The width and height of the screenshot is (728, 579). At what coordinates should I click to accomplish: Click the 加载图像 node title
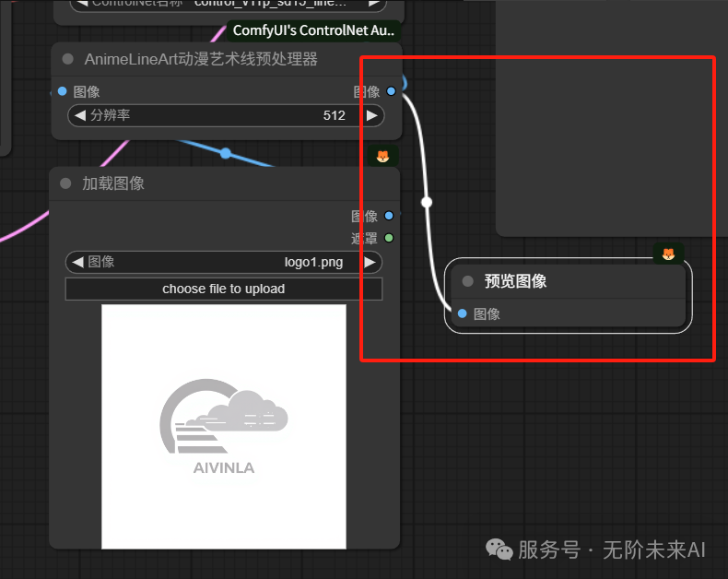pyautogui.click(x=113, y=183)
